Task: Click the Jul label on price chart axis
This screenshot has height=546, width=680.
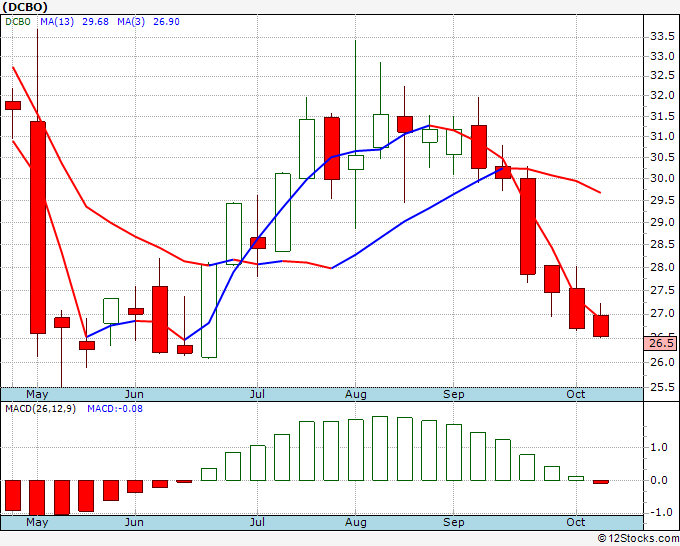Action: click(x=257, y=393)
